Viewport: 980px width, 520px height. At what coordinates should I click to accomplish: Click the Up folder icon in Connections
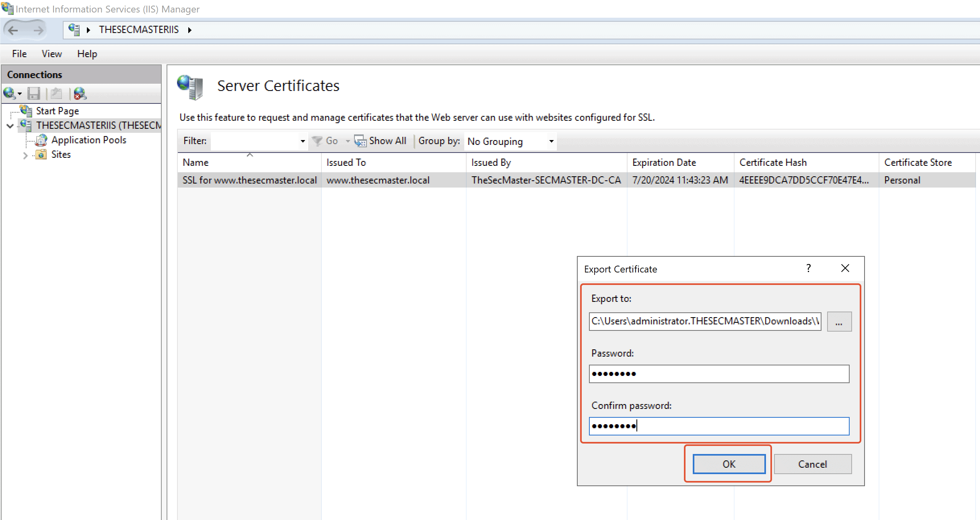point(56,93)
